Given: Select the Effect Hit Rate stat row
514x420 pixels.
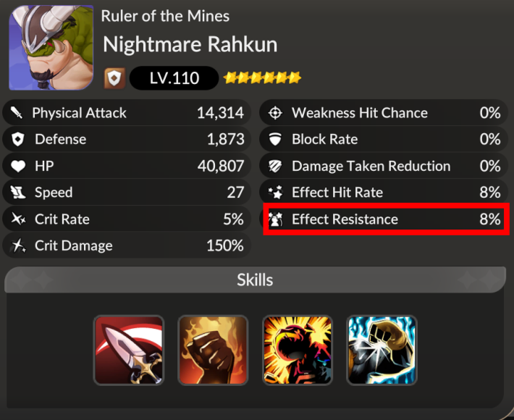Looking at the screenshot, I should [384, 192].
